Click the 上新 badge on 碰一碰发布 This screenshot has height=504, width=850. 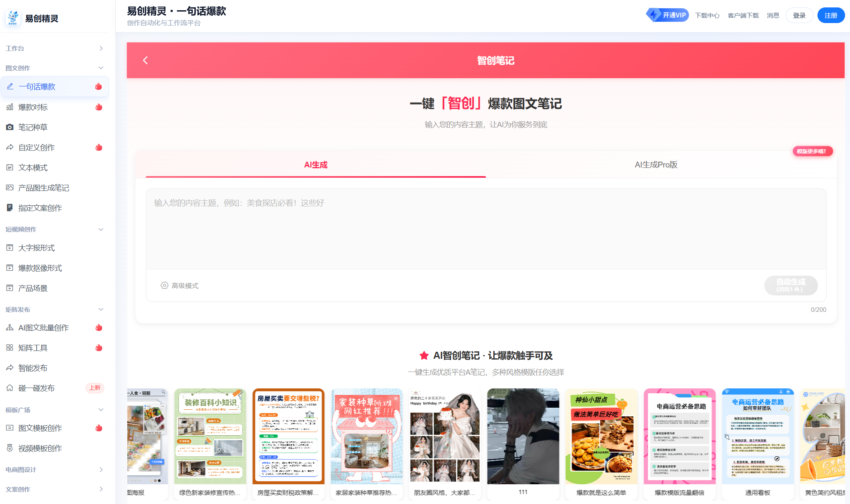pos(95,388)
